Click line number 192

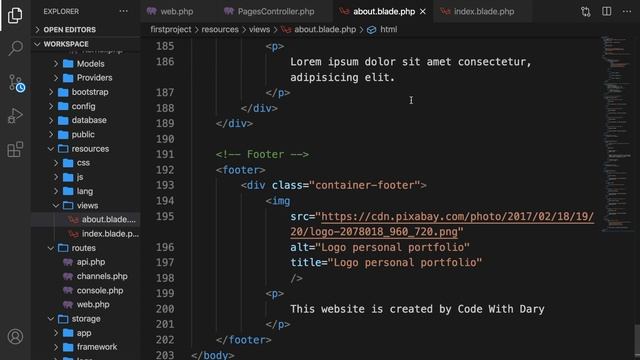pos(165,170)
